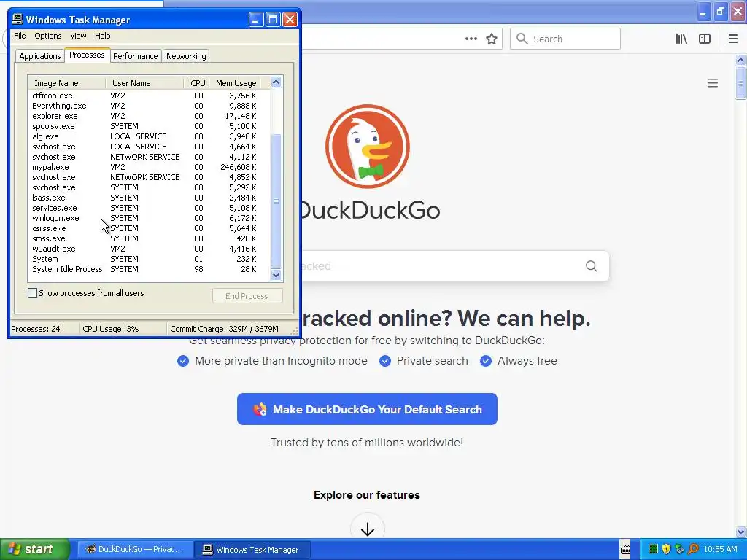
Task: Switch to the Networking tab
Action: pos(186,56)
